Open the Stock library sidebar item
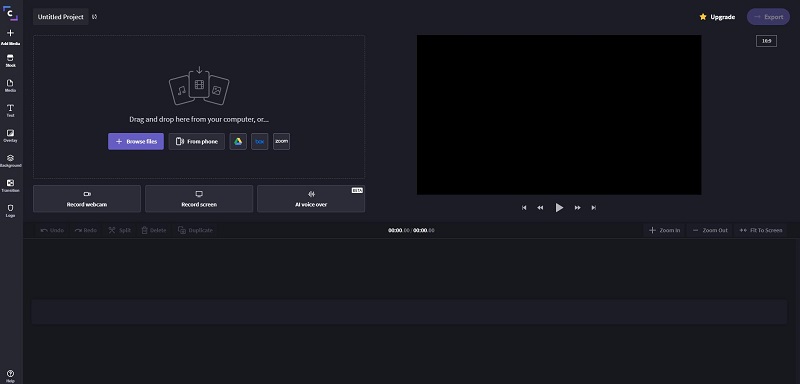Viewport: 800px width, 384px height. pos(11,61)
